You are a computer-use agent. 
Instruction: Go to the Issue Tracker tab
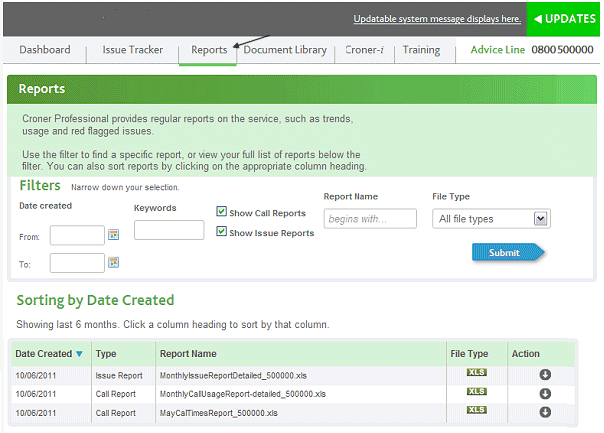[x=132, y=50]
